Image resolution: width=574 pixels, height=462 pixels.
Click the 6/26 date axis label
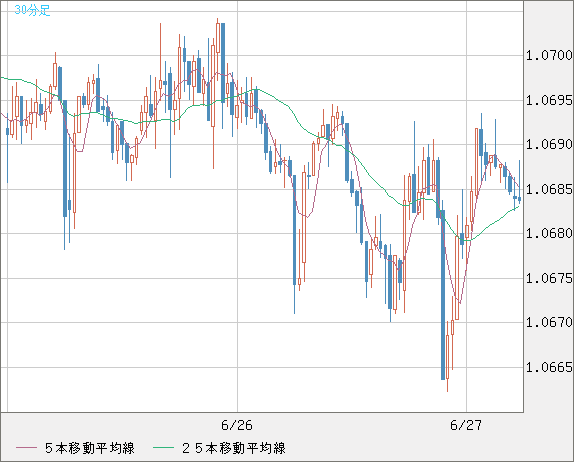click(237, 425)
